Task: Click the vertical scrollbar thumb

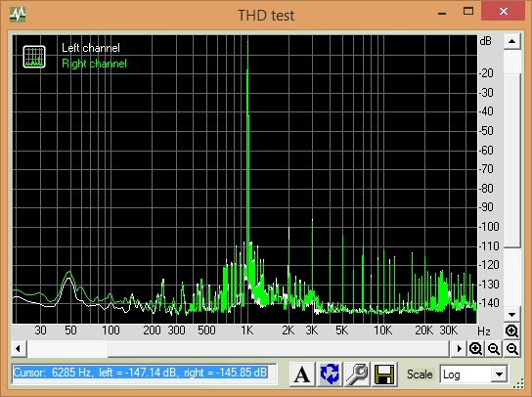Action: pos(512,160)
